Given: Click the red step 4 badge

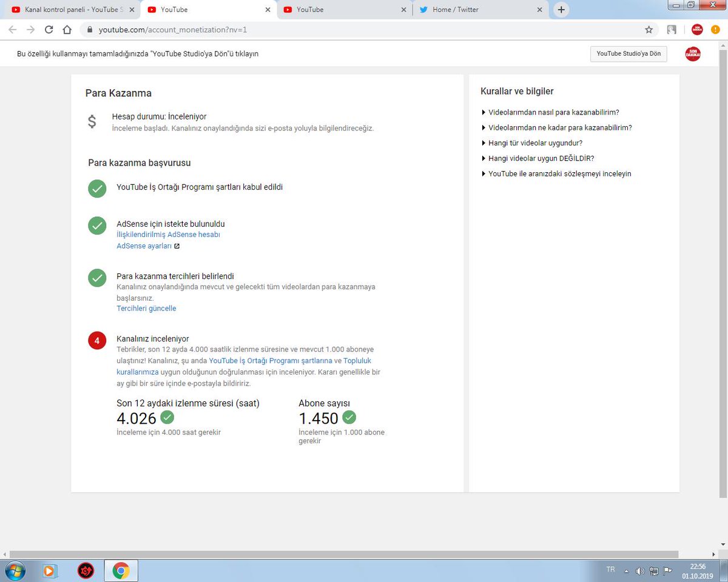Looking at the screenshot, I should pyautogui.click(x=97, y=341).
